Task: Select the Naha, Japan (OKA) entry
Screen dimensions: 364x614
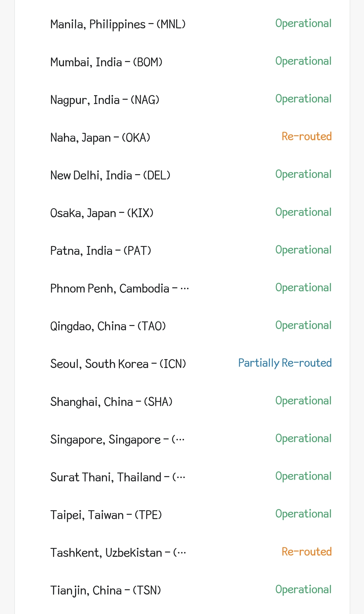Action: [100, 138]
